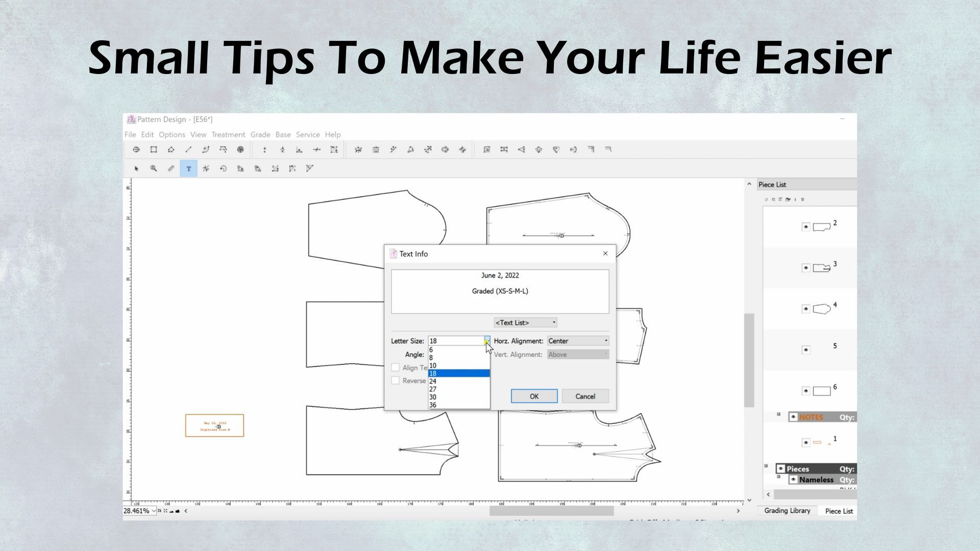Select the circle crosshair tool icon
Image resolution: width=980 pixels, height=551 pixels.
coord(136,149)
